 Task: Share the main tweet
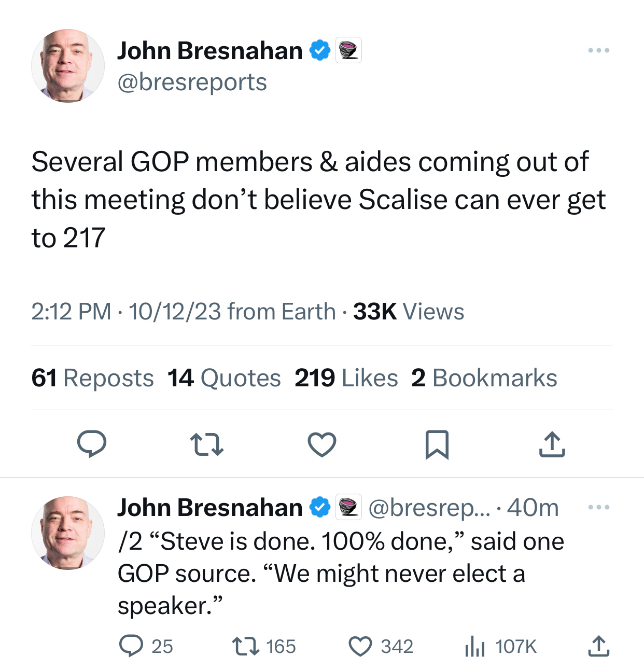coord(552,444)
